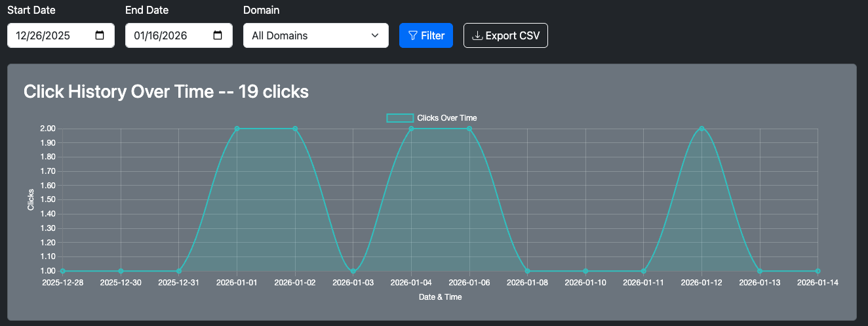Click the Domain dropdown chevron arrow
868x326 pixels.
375,35
